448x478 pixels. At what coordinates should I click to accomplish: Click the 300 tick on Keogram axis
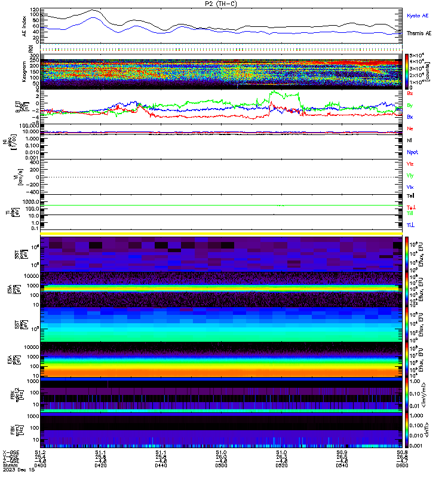point(35,56)
